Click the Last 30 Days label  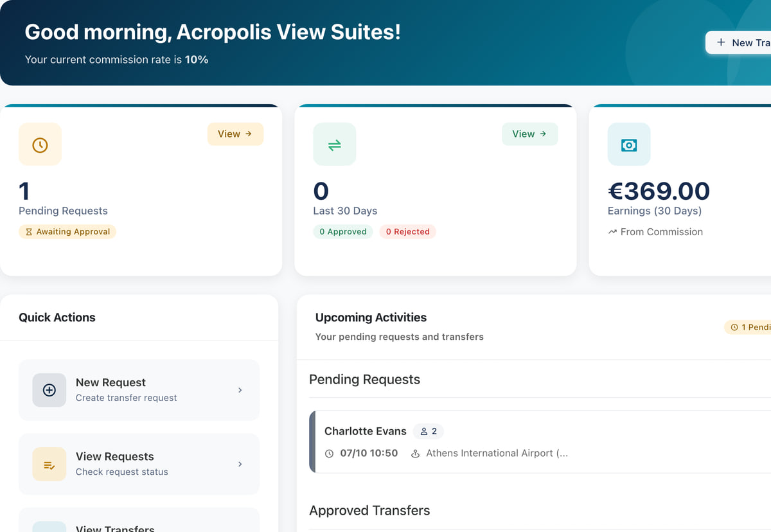click(345, 211)
